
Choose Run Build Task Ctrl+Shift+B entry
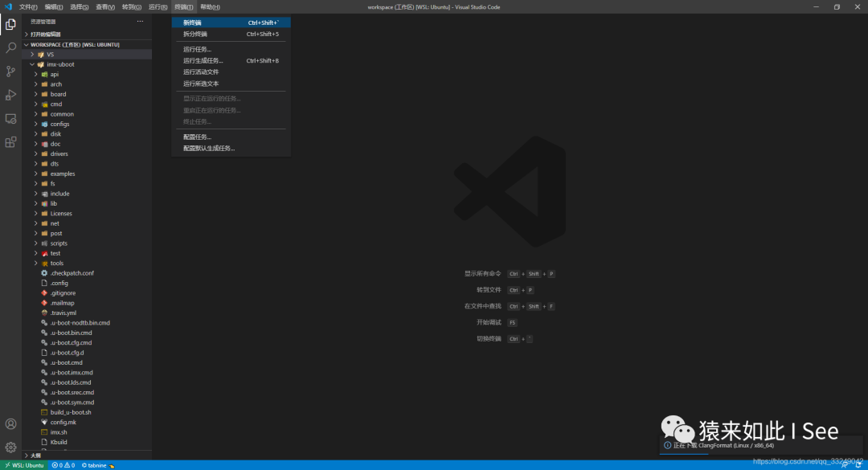coord(231,60)
